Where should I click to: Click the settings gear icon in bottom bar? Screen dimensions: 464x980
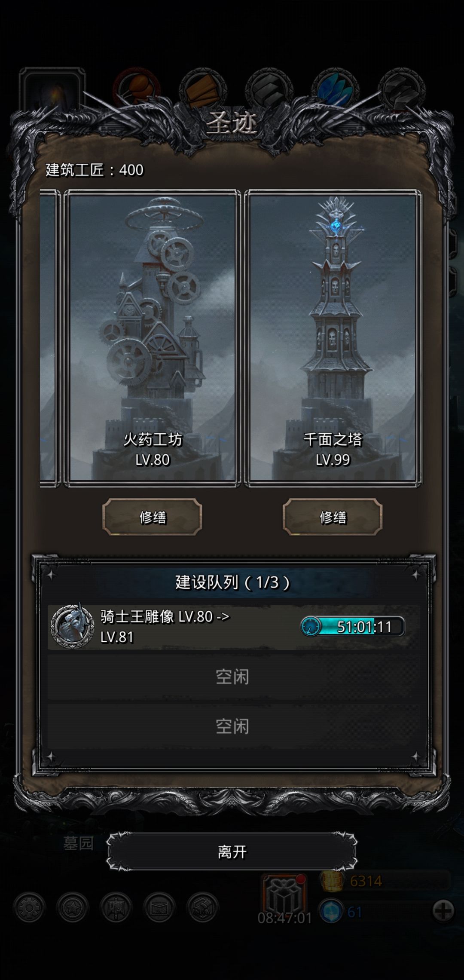(29, 908)
